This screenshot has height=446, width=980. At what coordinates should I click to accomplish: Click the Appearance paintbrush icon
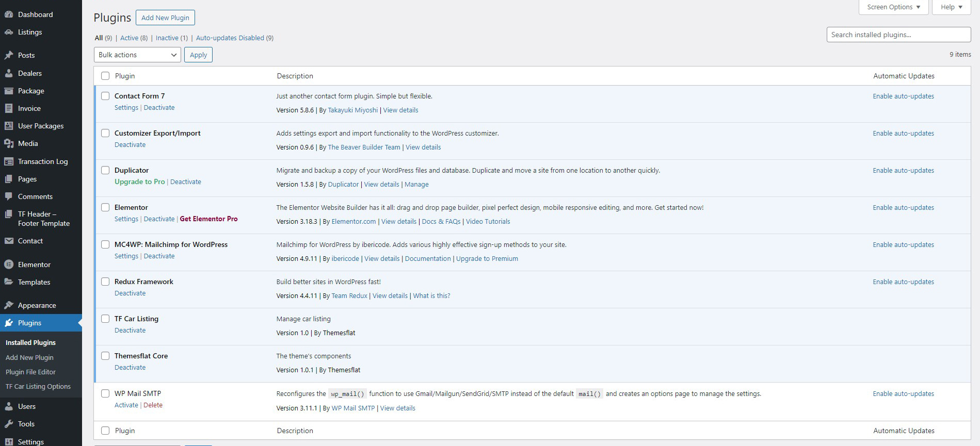pyautogui.click(x=9, y=305)
